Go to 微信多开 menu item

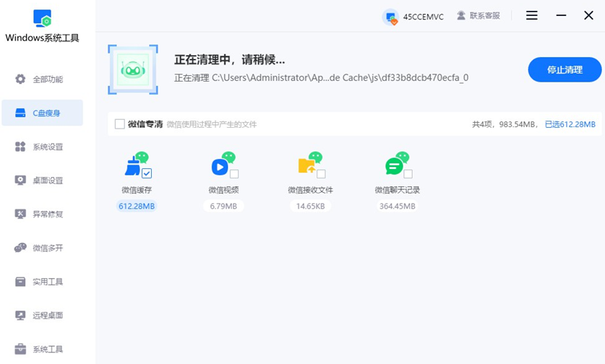(x=43, y=248)
